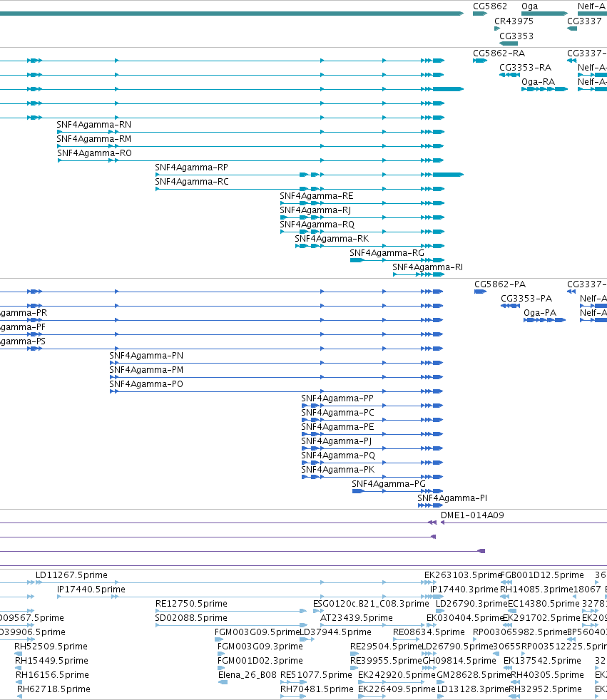Click the Elena_26_B08 label
The width and height of the screenshot is (607, 700).
click(x=248, y=676)
